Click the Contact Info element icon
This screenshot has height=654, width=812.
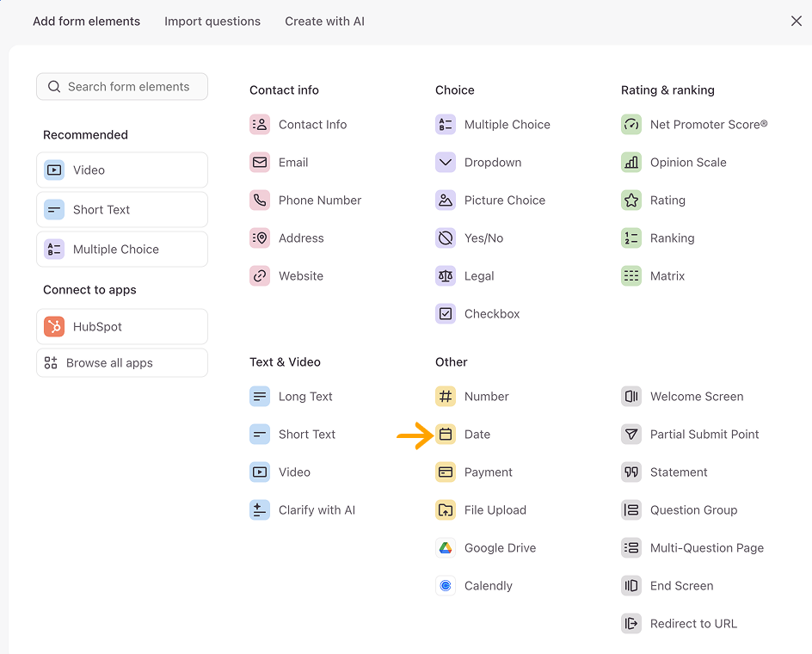(x=260, y=125)
